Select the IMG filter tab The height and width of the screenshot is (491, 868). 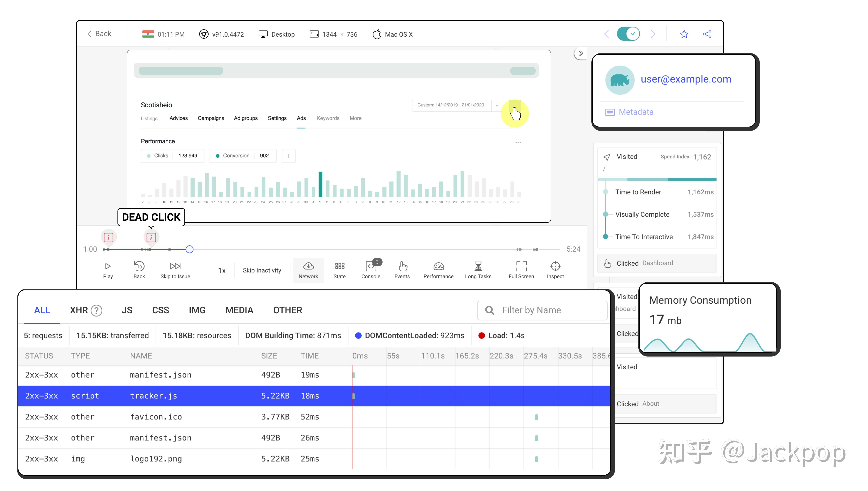pos(197,310)
